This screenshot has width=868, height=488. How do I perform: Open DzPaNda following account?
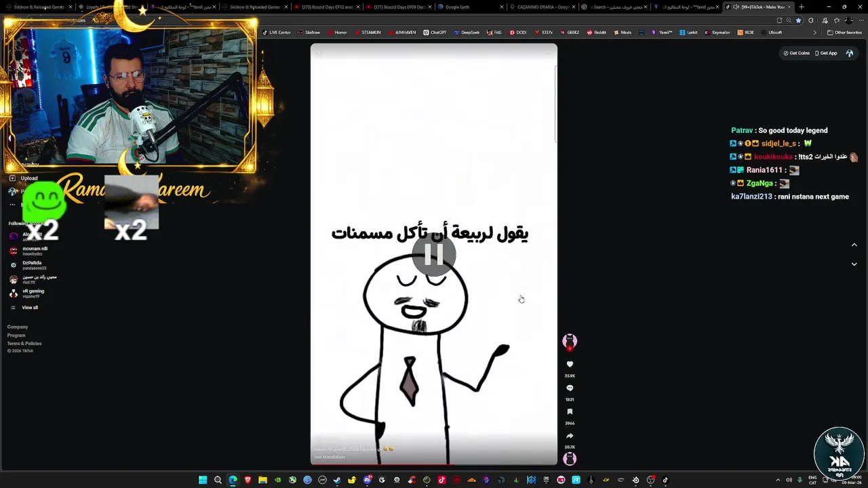point(27,265)
